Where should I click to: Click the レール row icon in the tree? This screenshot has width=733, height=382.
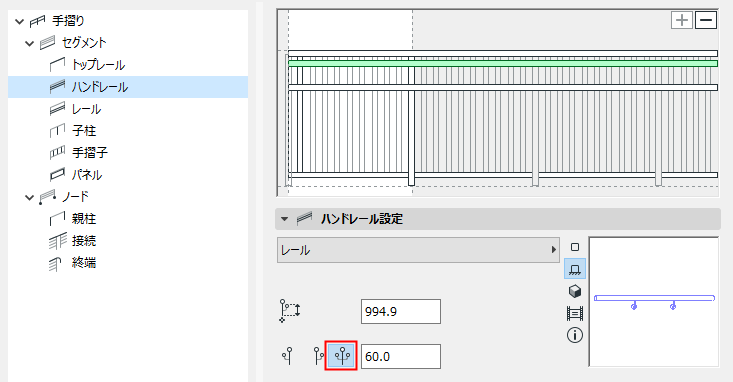click(x=57, y=109)
